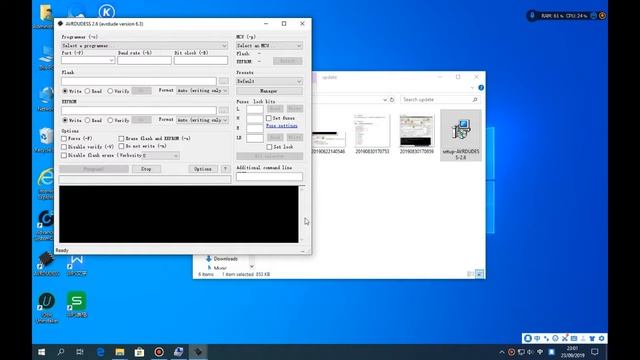Viewport: 640px width, 360px height.
Task: Open the Fuse settings link
Action: (282, 126)
